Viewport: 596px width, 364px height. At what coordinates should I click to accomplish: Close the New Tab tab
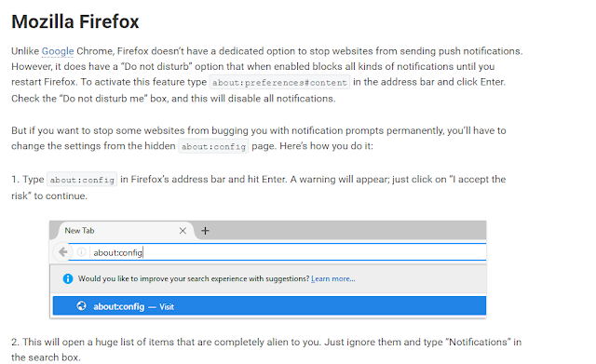[x=183, y=231]
